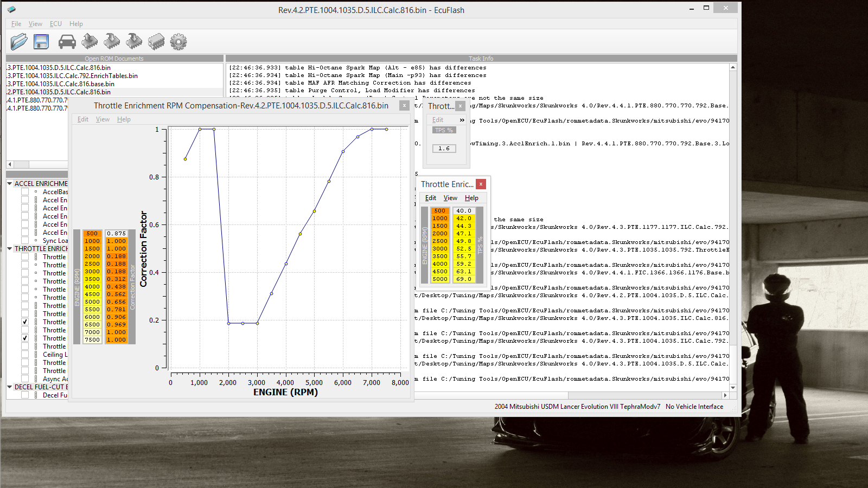Open the File menu in main window
The height and width of the screenshot is (488, 868).
pyautogui.click(x=16, y=24)
